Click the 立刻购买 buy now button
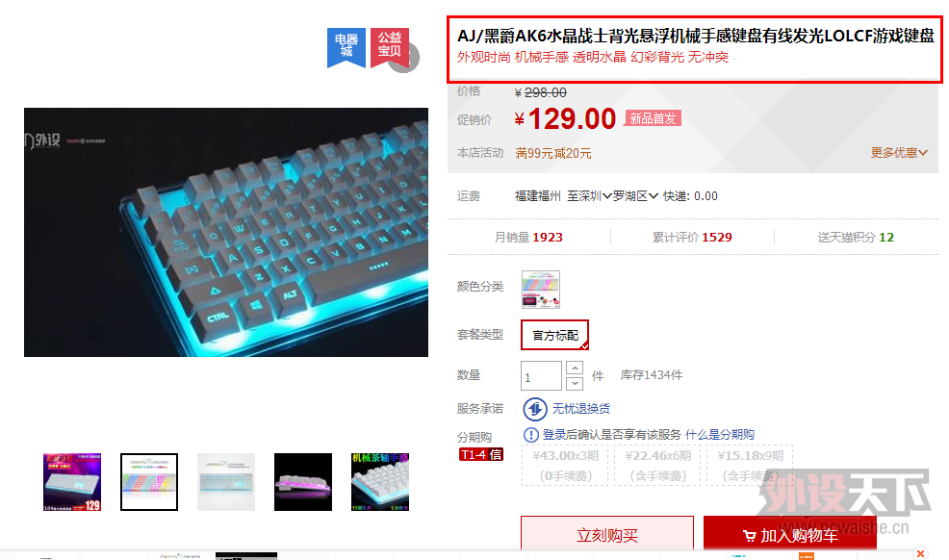The image size is (949, 560). pos(607,534)
